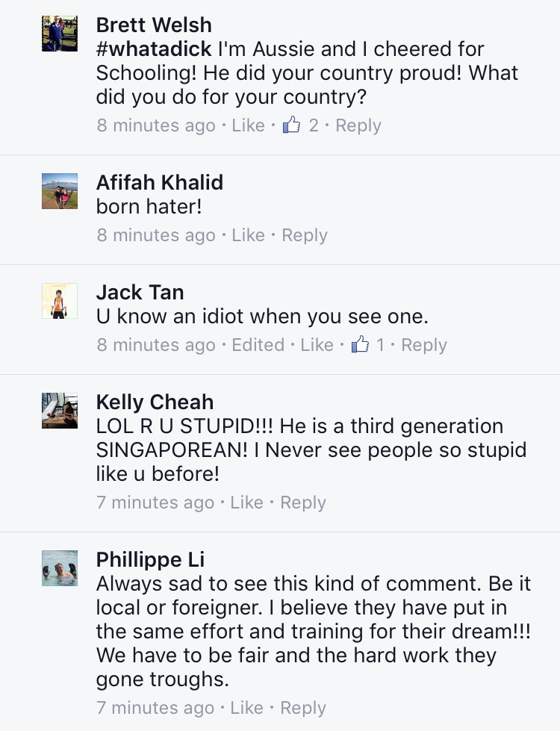Like Jack Tan's comment

[317, 345]
